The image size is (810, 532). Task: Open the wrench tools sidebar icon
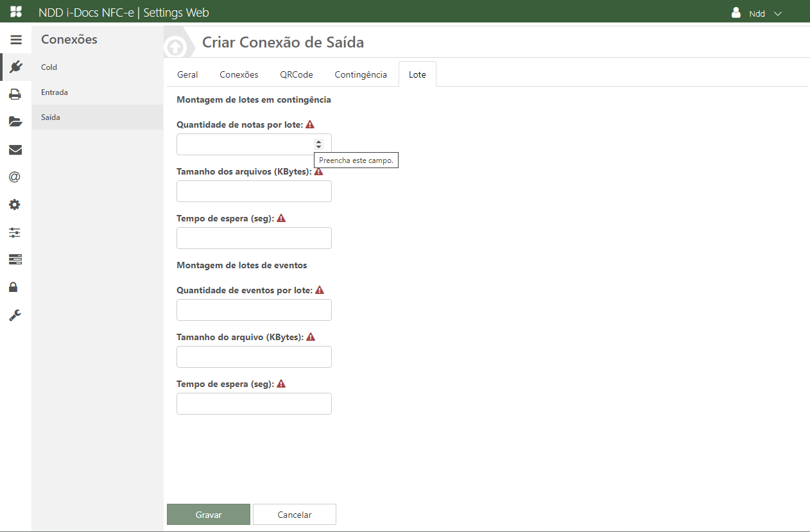(x=15, y=314)
